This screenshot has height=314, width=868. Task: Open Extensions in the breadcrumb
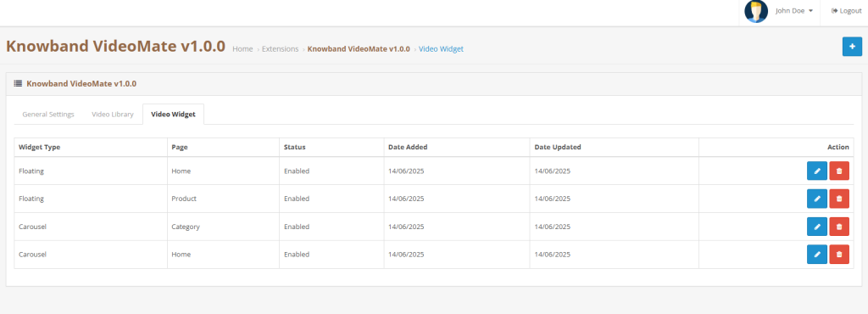coord(280,48)
